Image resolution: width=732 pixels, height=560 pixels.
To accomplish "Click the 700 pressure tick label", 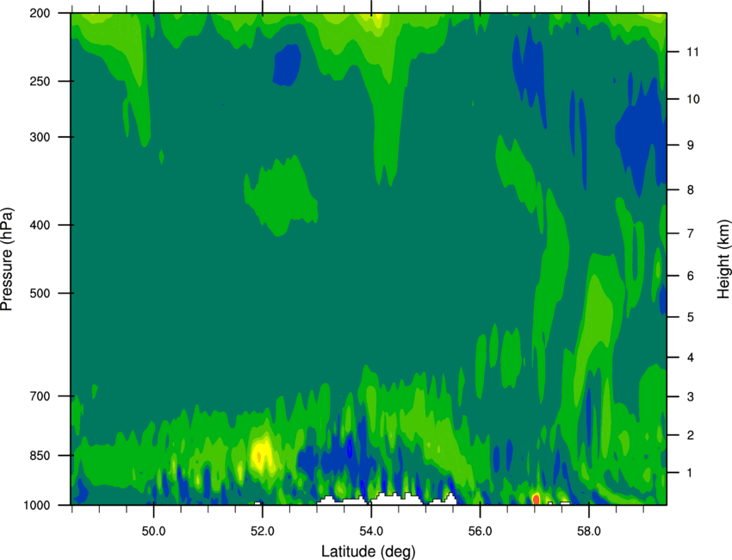I will (x=40, y=396).
